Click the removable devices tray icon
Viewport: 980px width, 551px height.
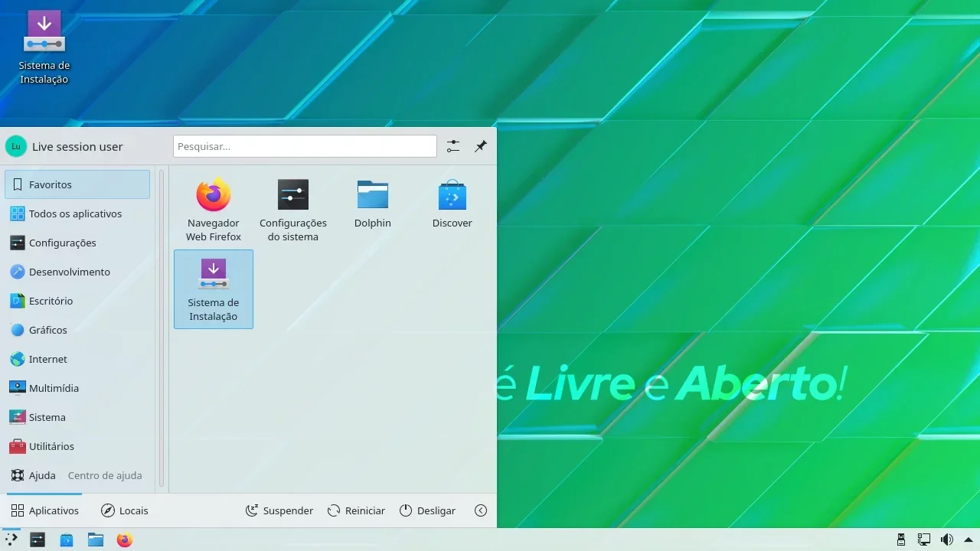(901, 540)
